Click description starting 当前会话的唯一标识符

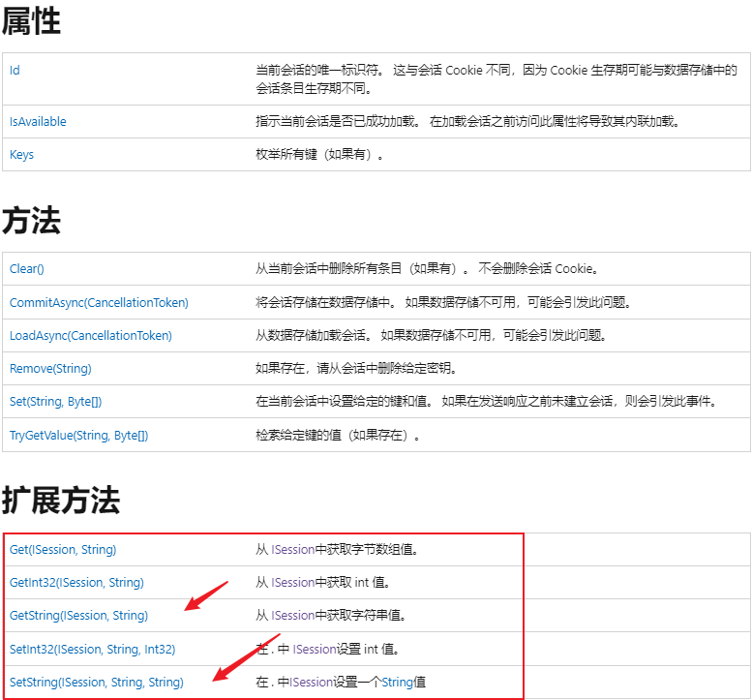point(496,79)
